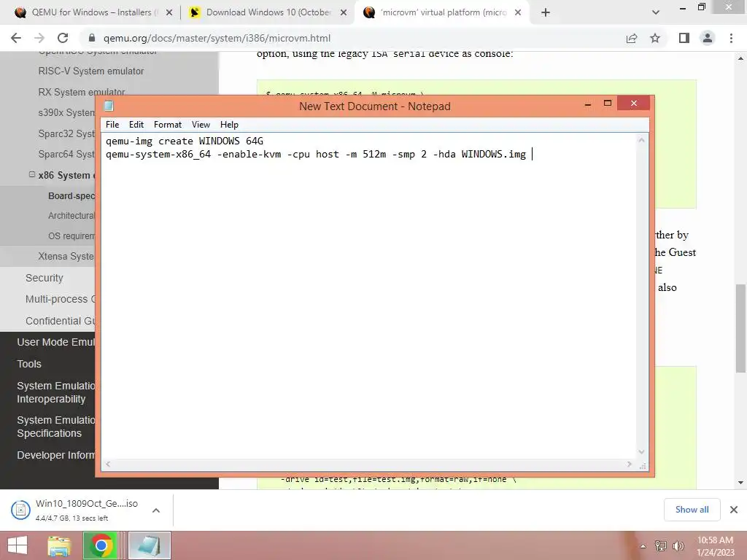Click Notepad icon on taskbar
The height and width of the screenshot is (560, 747).
(x=149, y=545)
